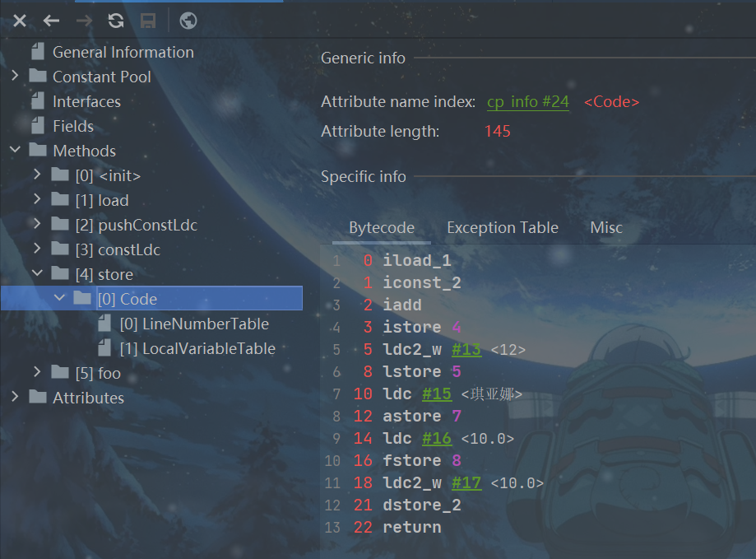Expand the Constant Pool tree node

point(15,77)
